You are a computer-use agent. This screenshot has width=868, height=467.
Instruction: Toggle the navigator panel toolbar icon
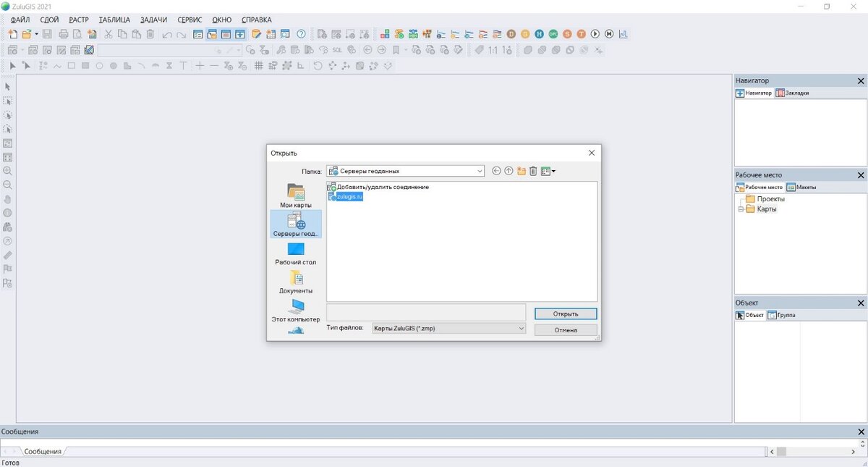tap(239, 34)
